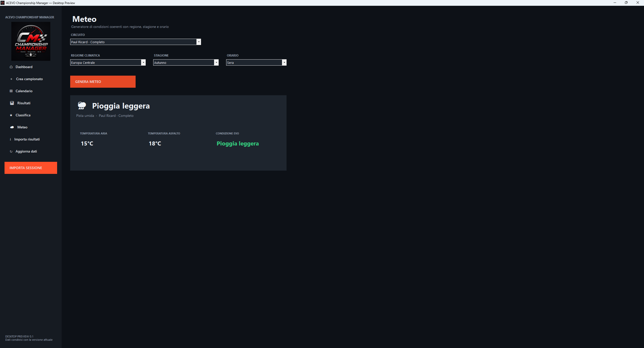Viewport: 644px width, 348px height.
Task: Click the Pista umida status text
Action: point(85,116)
